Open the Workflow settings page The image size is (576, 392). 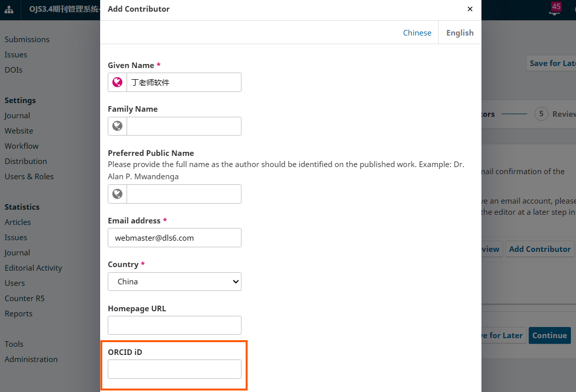point(21,146)
